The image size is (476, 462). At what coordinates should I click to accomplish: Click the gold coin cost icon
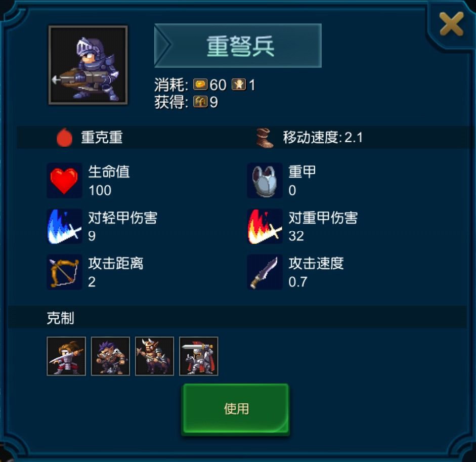(200, 85)
